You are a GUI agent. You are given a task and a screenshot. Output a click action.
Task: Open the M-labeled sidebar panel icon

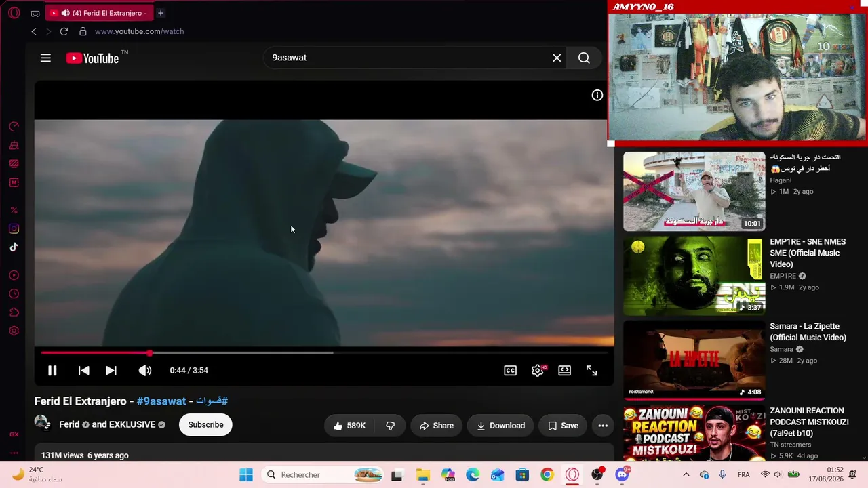click(x=14, y=182)
